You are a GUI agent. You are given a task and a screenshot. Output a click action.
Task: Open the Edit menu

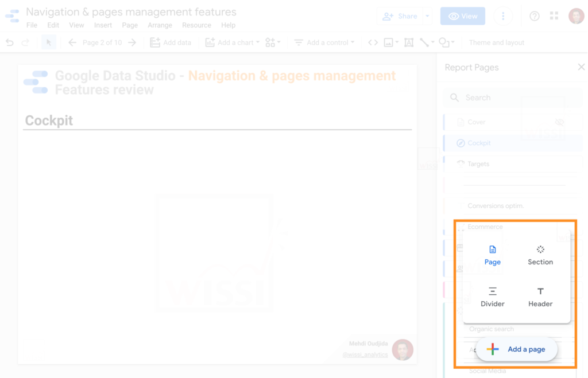[53, 25]
